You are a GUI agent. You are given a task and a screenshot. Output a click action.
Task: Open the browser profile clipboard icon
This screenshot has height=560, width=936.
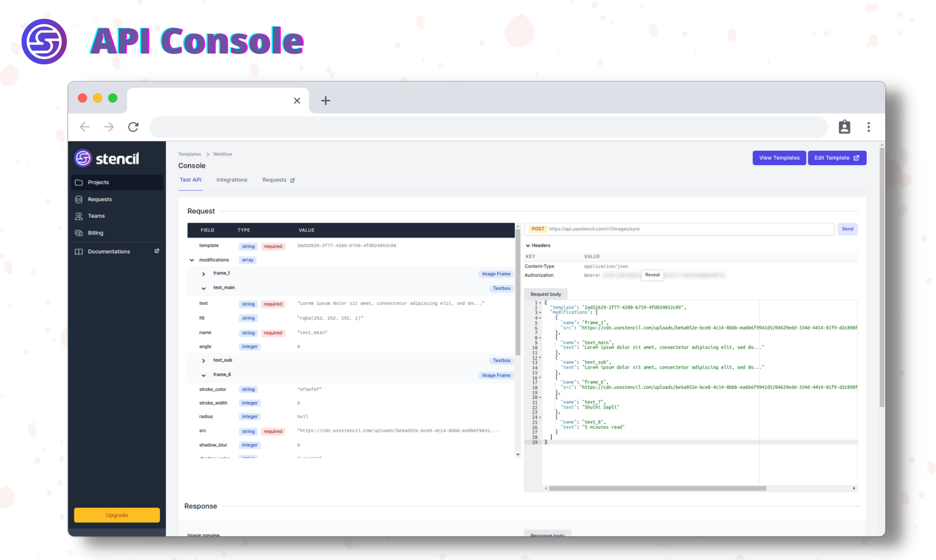[x=844, y=127]
